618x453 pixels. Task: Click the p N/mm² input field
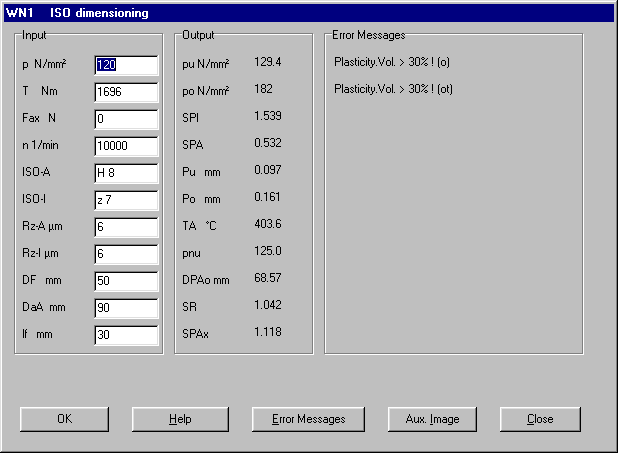[126, 65]
